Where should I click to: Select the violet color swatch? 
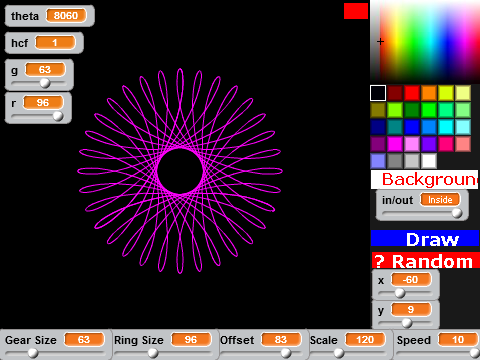pos(429,144)
